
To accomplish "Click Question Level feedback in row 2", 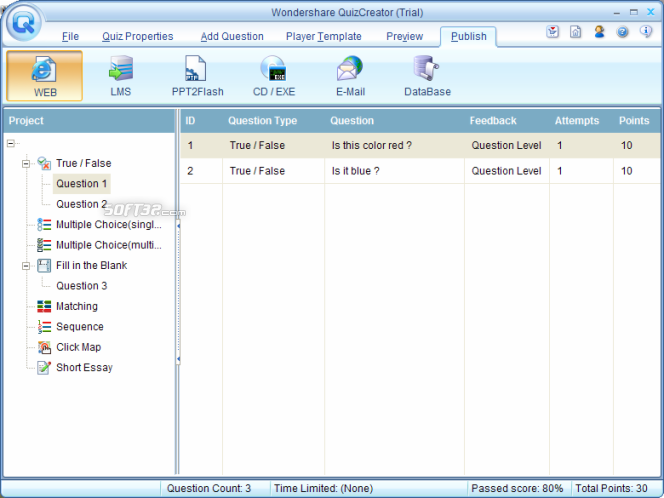I will pos(506,171).
